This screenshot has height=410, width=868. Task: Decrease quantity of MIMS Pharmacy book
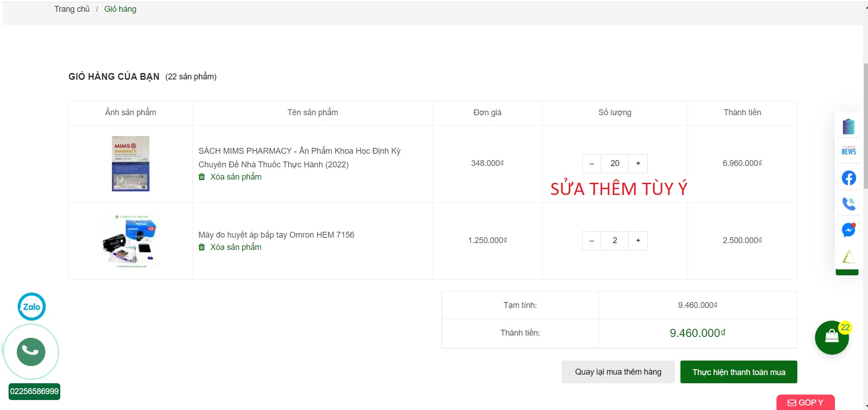pyautogui.click(x=592, y=163)
